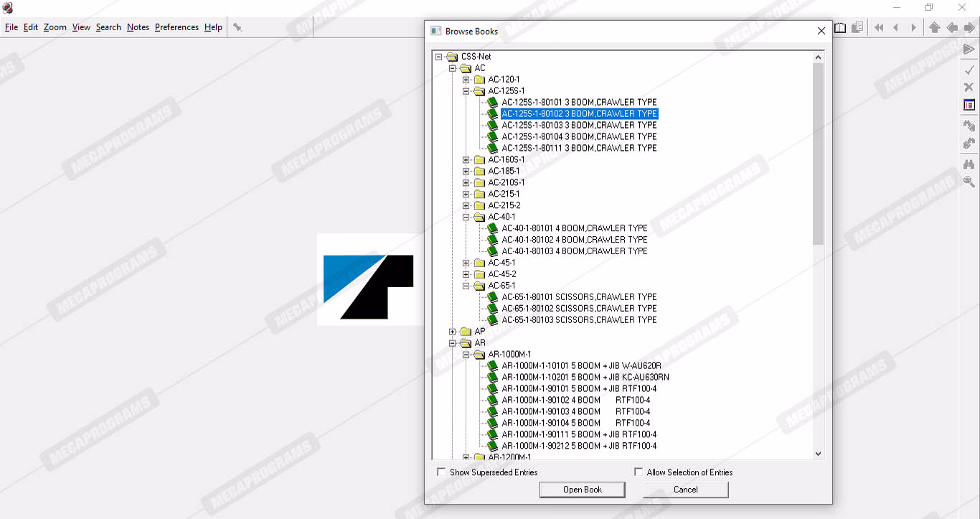The image size is (980, 519).
Task: Click Cancel in Browse Books dialog
Action: (685, 490)
